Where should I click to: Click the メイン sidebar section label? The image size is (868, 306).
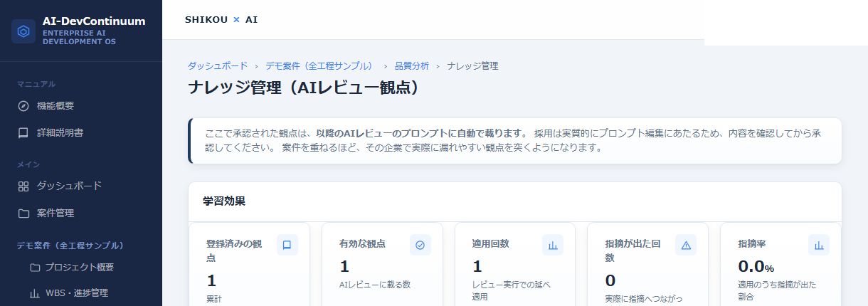[x=28, y=164]
